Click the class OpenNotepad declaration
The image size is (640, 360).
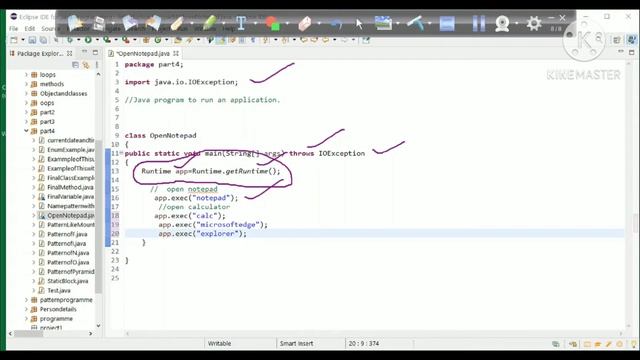coord(160,136)
